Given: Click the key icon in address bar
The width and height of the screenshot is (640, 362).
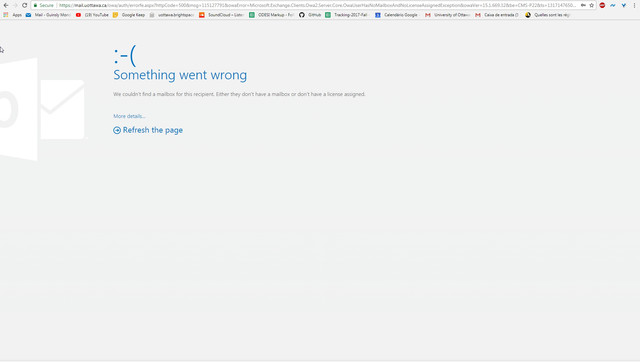Looking at the screenshot, I should (x=583, y=5).
